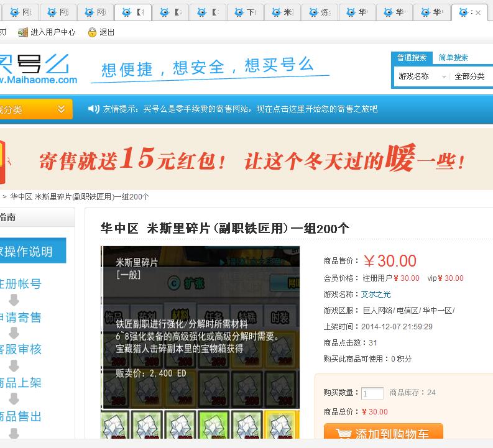Click the padlock icon next to 退出

(92, 32)
